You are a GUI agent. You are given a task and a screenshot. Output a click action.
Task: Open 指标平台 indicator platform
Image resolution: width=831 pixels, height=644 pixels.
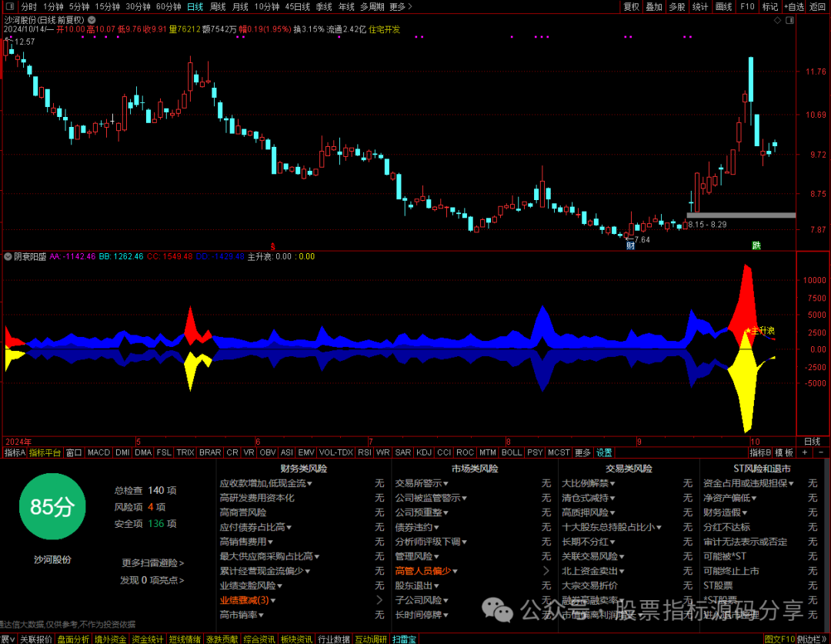(x=45, y=452)
